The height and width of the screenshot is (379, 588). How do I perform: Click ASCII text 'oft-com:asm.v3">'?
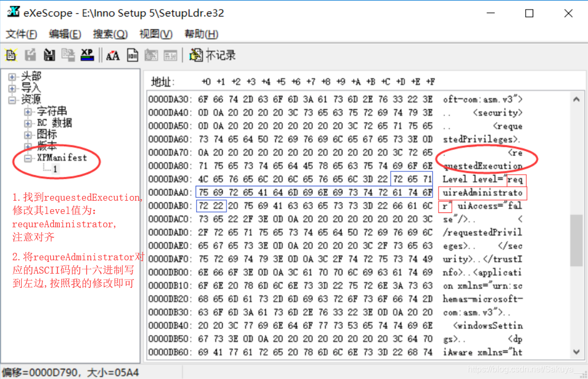(483, 100)
